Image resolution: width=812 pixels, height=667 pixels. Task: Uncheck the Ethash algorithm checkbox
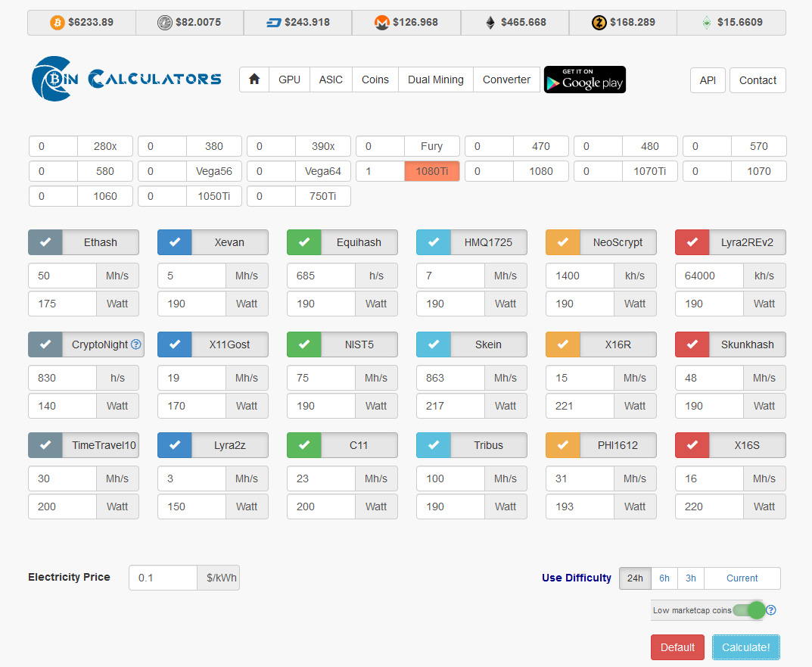pyautogui.click(x=45, y=242)
